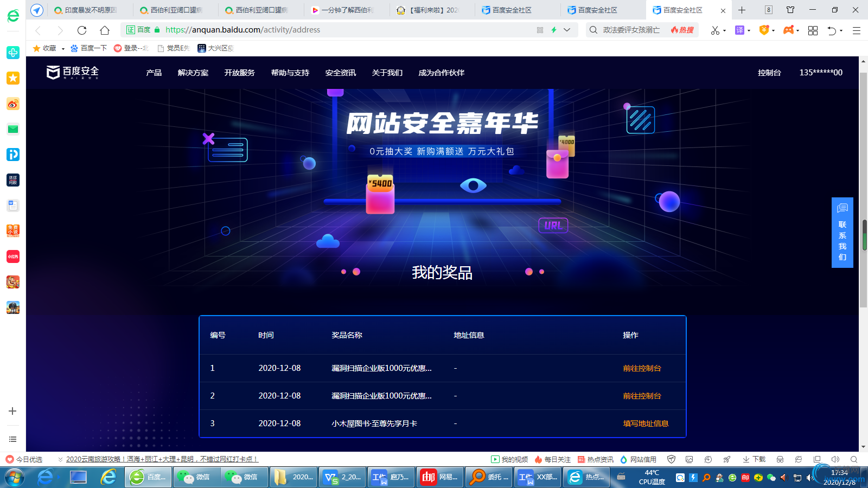The height and width of the screenshot is (488, 868).
Task: Open the 百度一下 bookmark
Action: 88,48
